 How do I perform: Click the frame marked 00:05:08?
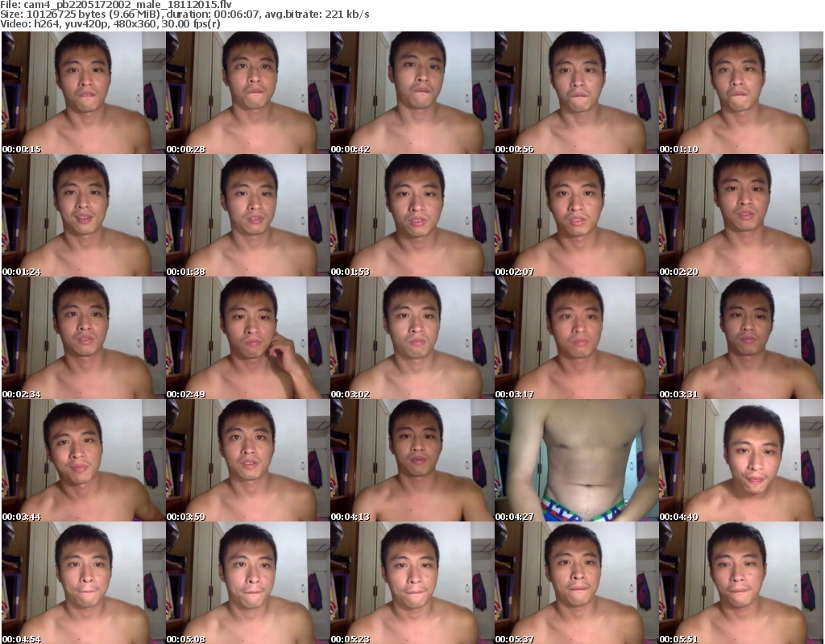point(248,583)
